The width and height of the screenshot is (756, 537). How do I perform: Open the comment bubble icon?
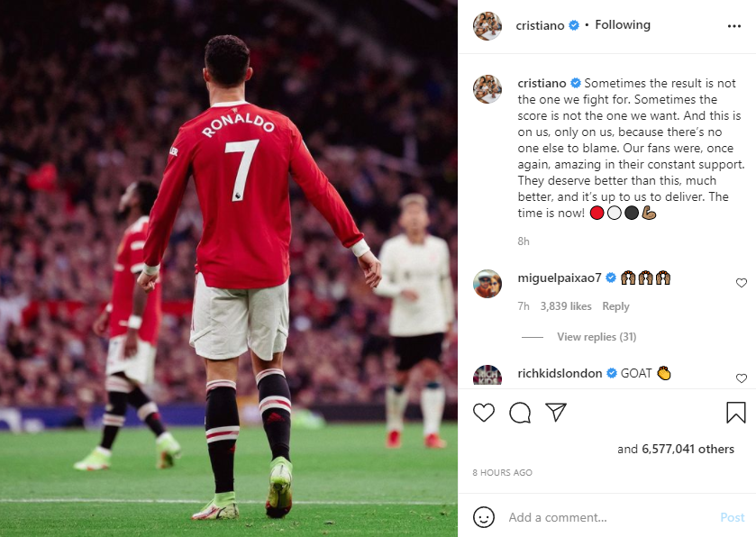point(520,414)
